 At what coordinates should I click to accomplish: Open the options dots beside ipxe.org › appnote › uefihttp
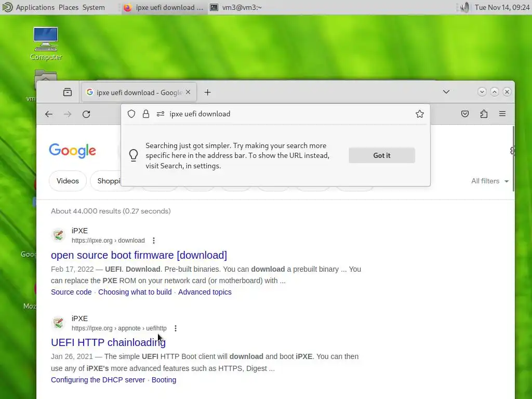click(x=176, y=328)
